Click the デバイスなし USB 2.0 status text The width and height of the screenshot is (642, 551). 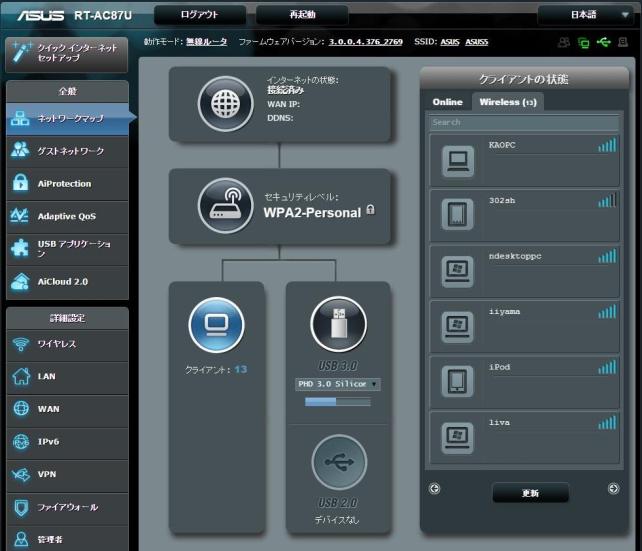[337, 520]
